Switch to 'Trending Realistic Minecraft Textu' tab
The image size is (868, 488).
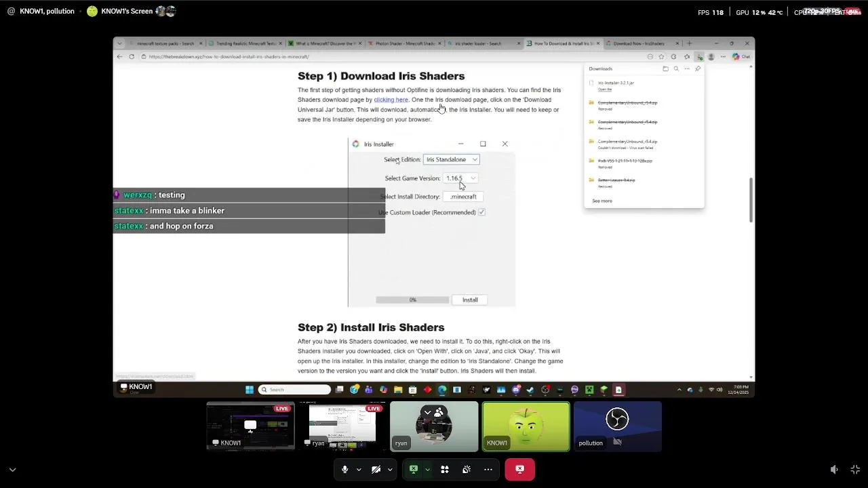245,43
